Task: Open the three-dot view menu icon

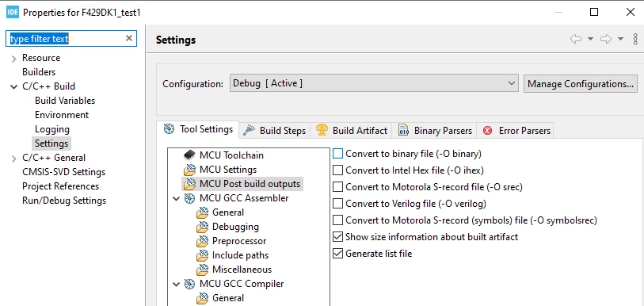Action: coord(636,39)
